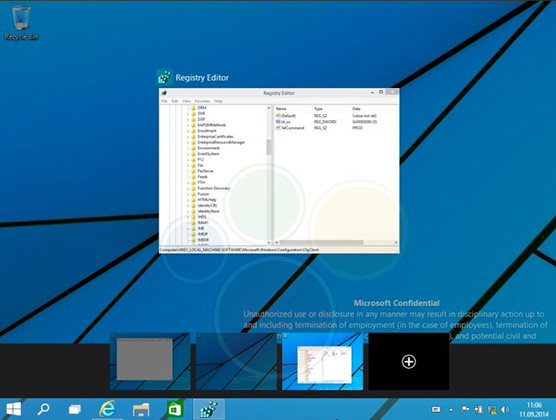
Task: Select the third desktop with Registry Editor
Action: [322, 361]
